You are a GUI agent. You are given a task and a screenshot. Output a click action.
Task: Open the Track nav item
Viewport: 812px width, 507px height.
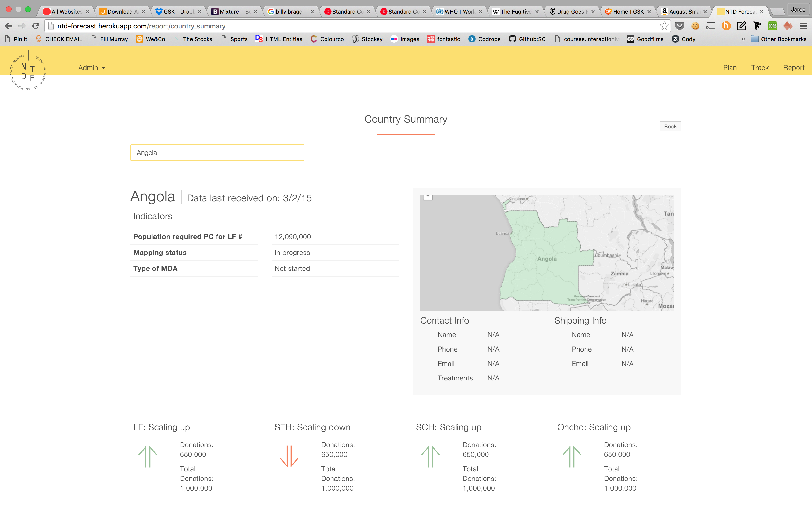coord(760,68)
